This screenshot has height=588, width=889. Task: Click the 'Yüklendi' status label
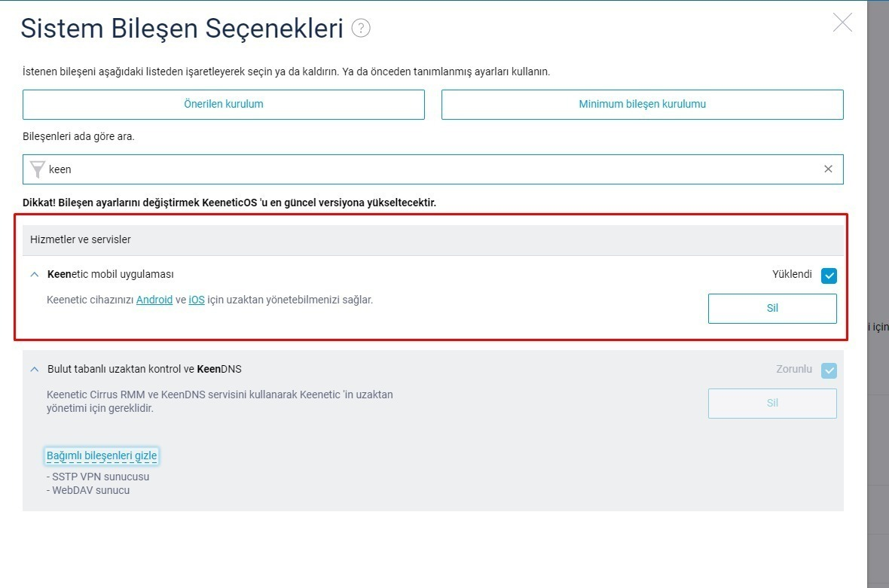click(x=792, y=274)
